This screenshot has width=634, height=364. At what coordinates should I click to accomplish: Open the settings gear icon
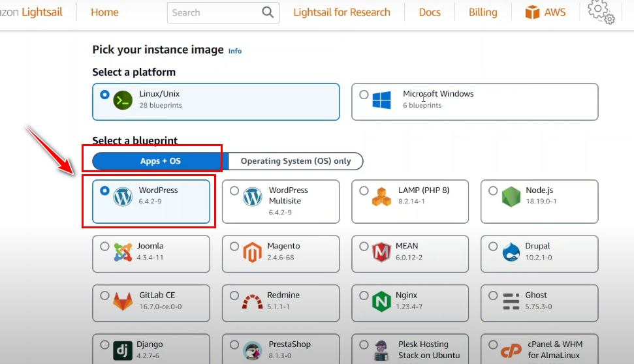click(x=601, y=12)
